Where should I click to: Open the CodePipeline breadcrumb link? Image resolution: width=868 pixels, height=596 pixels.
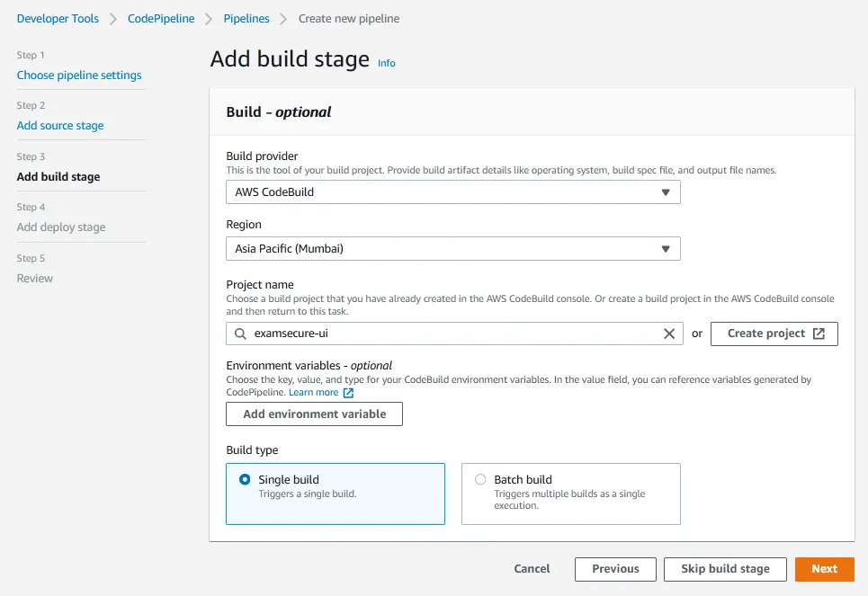[161, 19]
